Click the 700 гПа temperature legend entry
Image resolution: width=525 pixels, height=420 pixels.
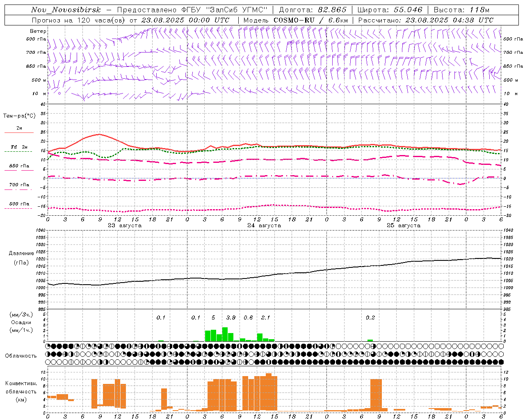(x=19, y=185)
